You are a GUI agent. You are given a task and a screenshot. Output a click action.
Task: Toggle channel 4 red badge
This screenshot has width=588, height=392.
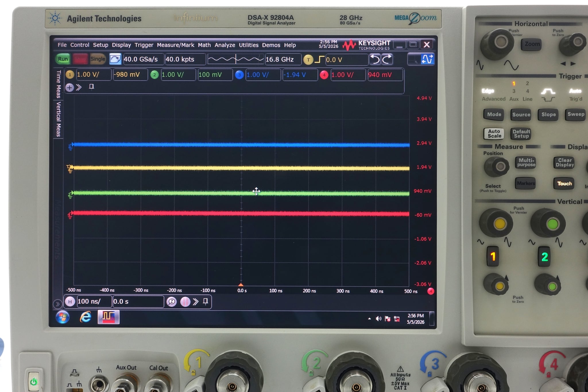(x=324, y=75)
